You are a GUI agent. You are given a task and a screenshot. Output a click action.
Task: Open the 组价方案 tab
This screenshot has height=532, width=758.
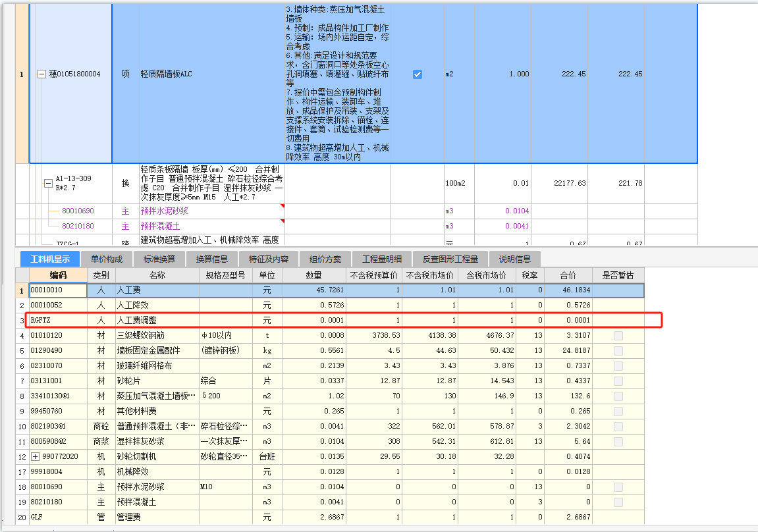point(325,259)
